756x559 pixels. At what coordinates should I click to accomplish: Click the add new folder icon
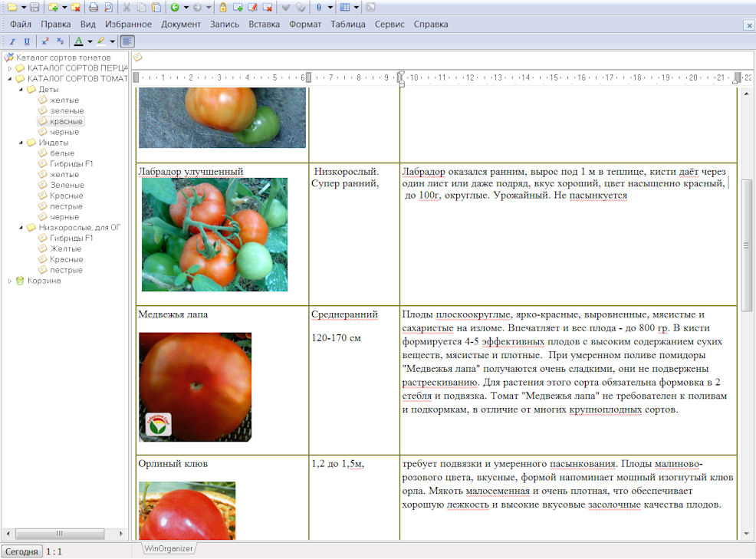(x=53, y=7)
